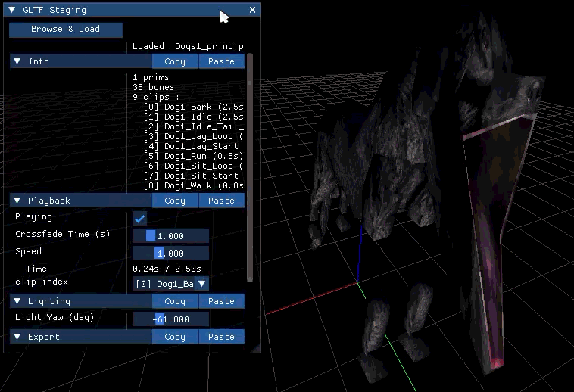This screenshot has height=392, width=574.
Task: Paste into the Export section
Action: pos(221,337)
